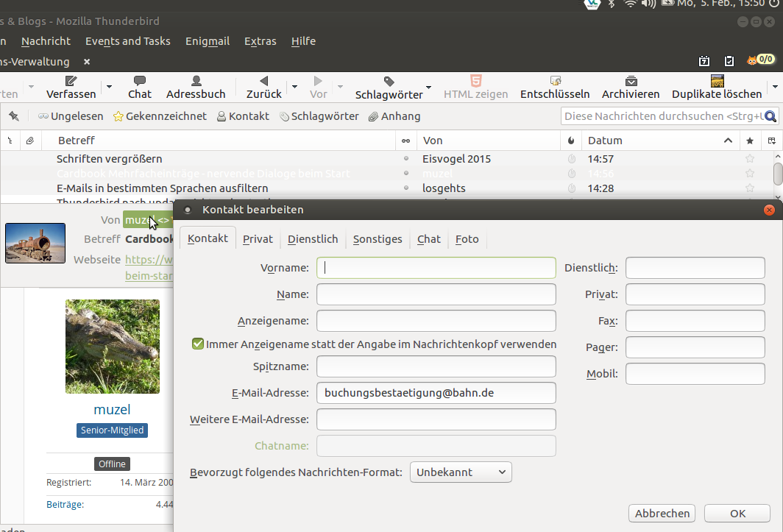This screenshot has height=532, width=783.
Task: Archive message with Archivieren icon
Action: (x=630, y=81)
